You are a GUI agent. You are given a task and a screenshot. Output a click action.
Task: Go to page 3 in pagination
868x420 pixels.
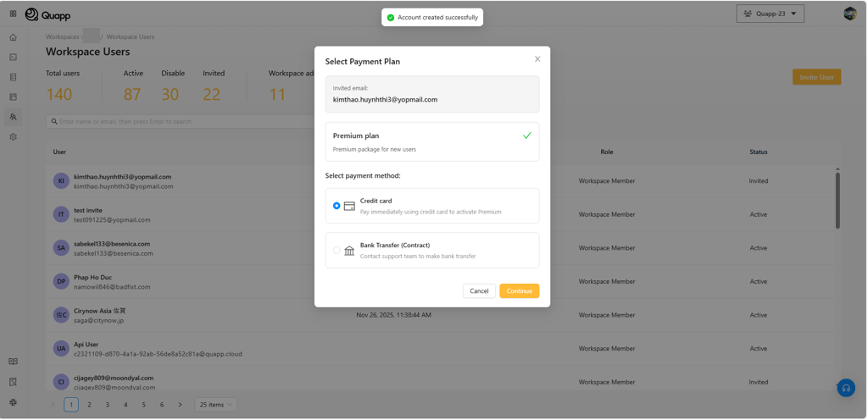click(108, 405)
